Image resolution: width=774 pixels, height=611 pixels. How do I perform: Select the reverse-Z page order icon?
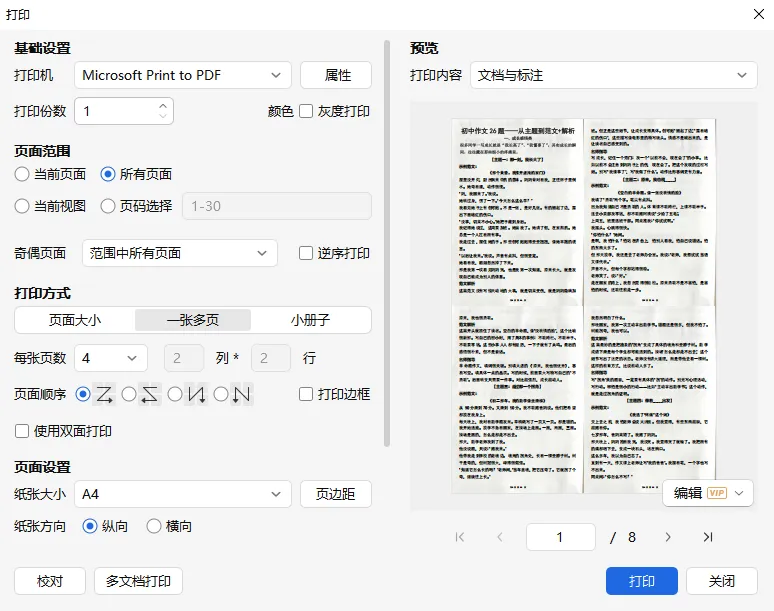[150, 394]
